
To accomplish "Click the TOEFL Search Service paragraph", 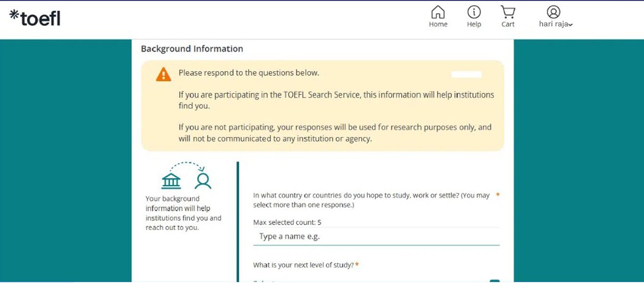I will coord(336,100).
